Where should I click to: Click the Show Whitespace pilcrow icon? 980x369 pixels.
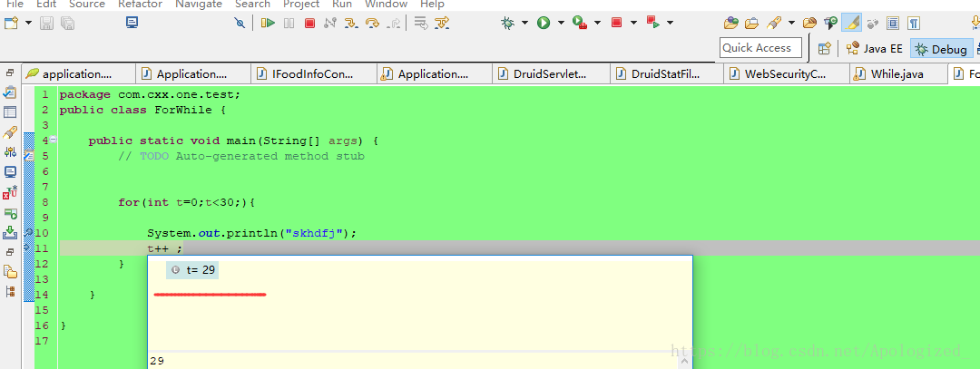[914, 24]
